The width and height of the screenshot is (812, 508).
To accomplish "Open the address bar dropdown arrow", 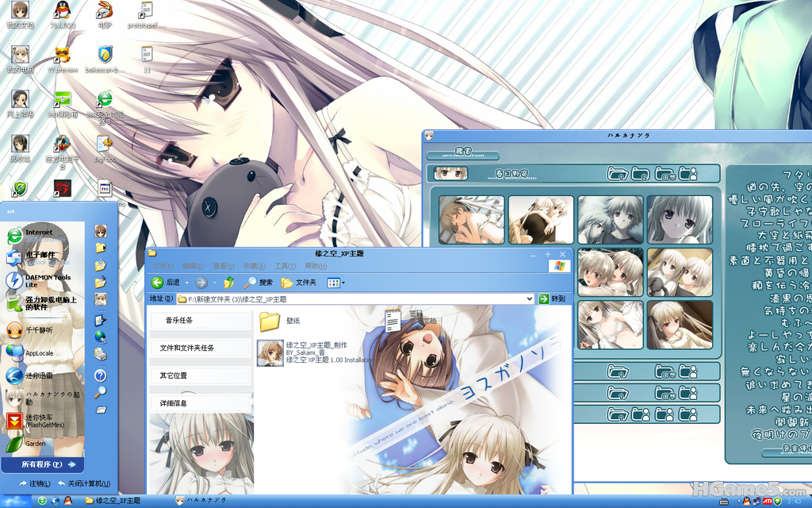I will [x=529, y=299].
